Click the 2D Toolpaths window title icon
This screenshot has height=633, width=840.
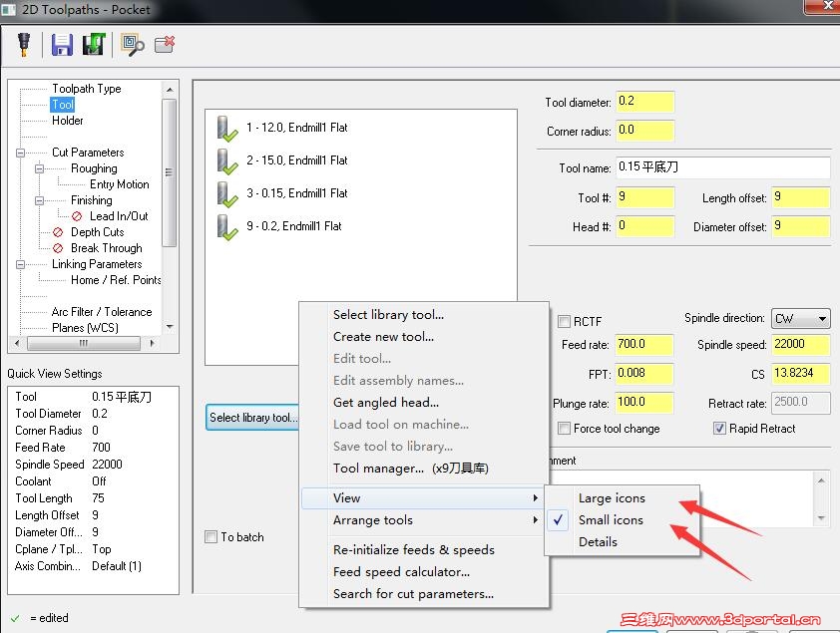coord(9,10)
